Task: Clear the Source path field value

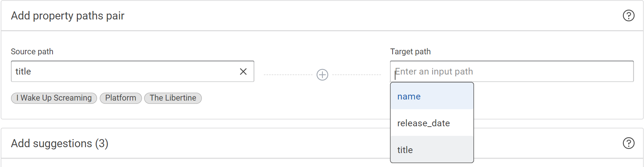Action: [x=243, y=72]
